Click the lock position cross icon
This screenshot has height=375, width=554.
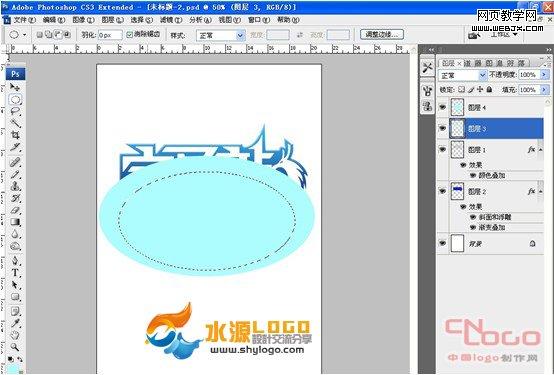click(x=480, y=90)
